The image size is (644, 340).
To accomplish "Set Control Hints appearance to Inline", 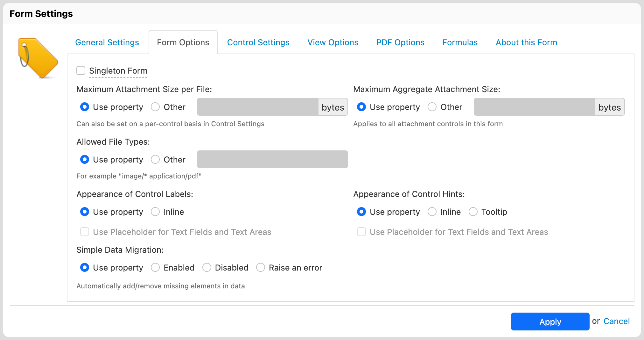I will click(x=432, y=212).
